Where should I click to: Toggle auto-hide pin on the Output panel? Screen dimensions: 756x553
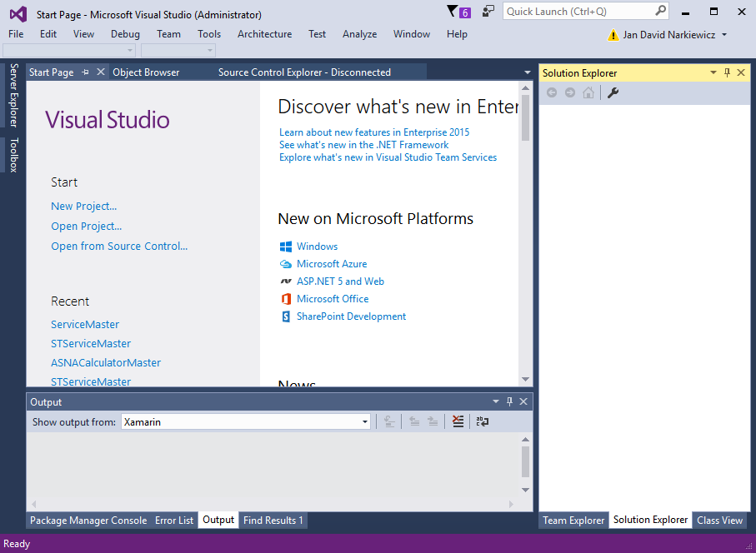point(509,401)
